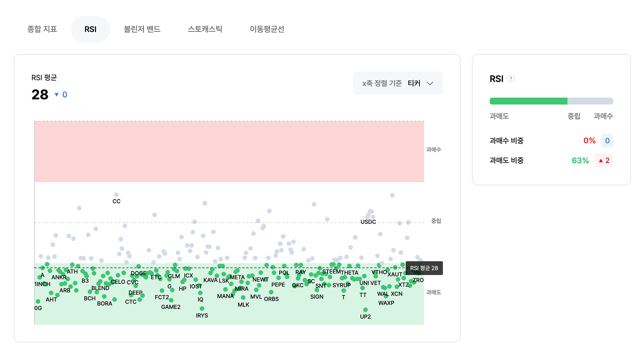Click the ZRO data point label

click(418, 280)
